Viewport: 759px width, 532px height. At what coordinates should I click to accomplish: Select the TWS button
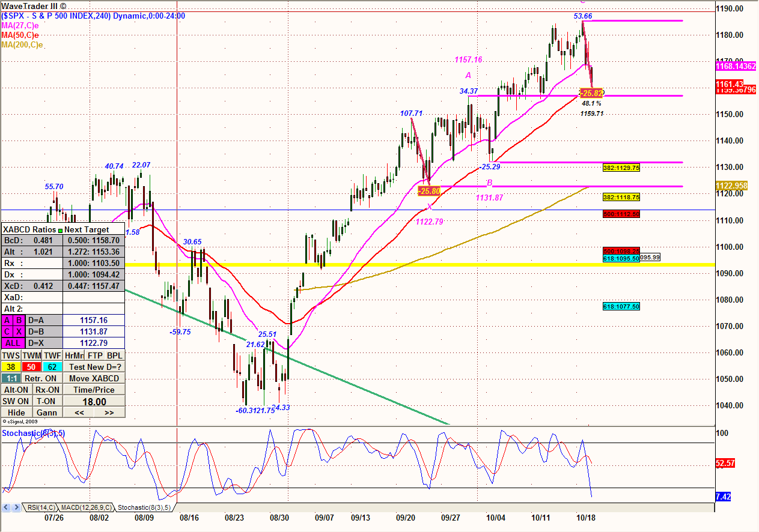(11, 355)
